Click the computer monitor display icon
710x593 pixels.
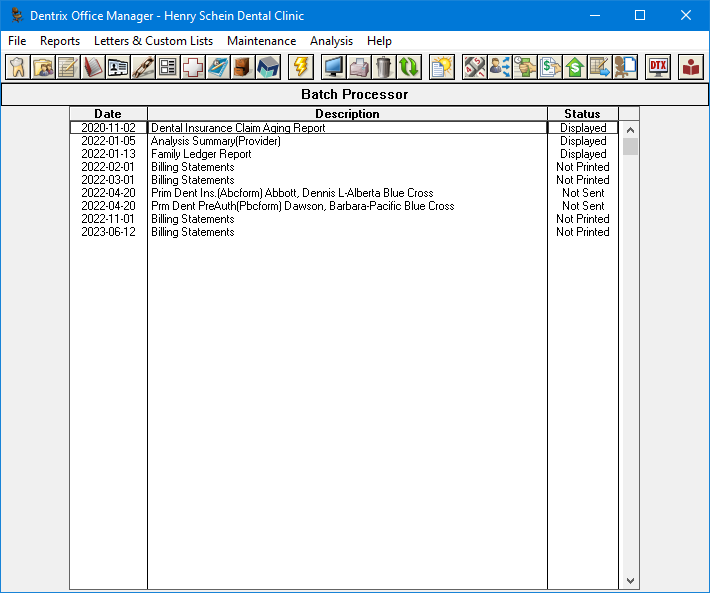click(x=333, y=67)
